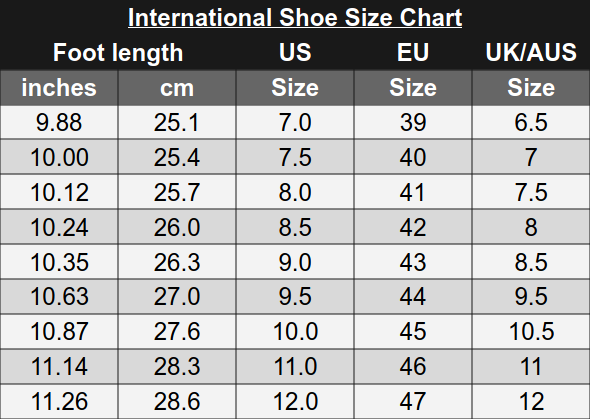The image size is (590, 419).
Task: Click the International Shoe Size Chart title
Action: coord(295,18)
